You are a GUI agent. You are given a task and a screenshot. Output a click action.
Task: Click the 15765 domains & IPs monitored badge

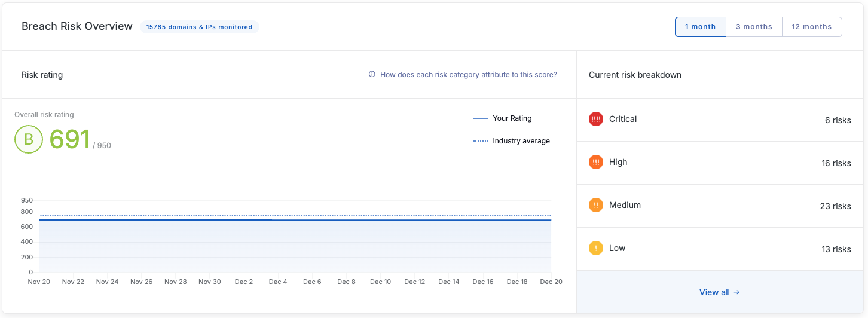199,27
